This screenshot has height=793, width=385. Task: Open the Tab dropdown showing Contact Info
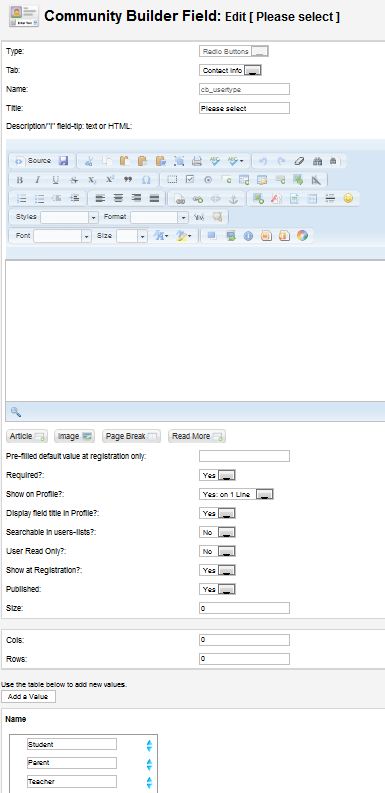[230, 71]
